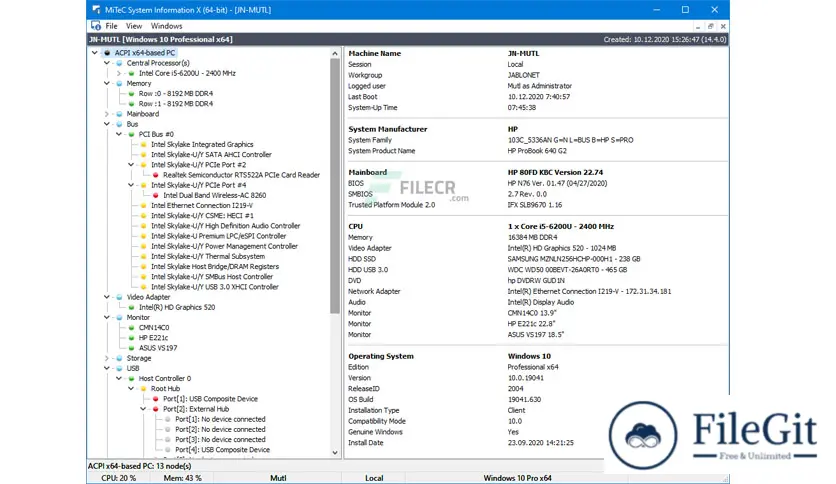
Task: Minimize the inner document window
Action: 698,26
